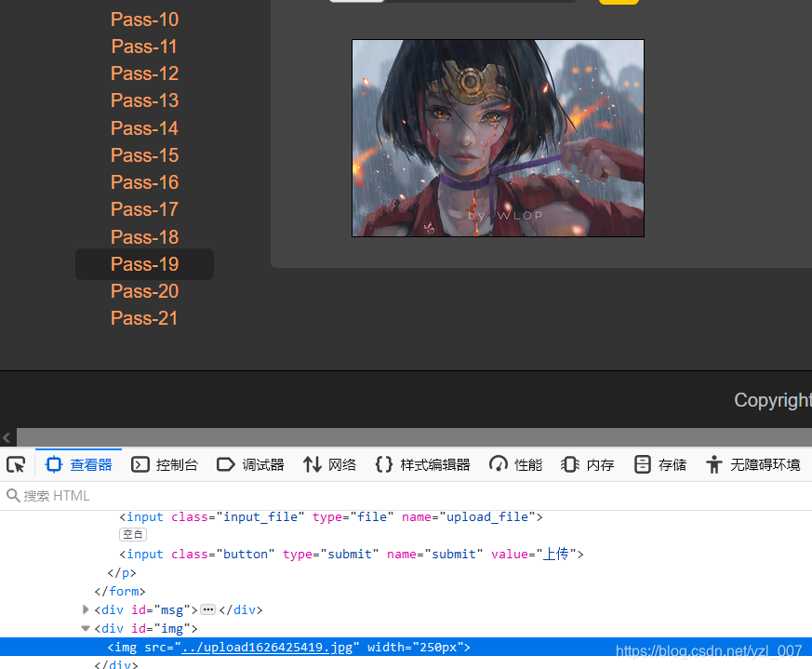Image resolution: width=812 pixels, height=669 pixels.
Task: Select the submit button input element row
Action: (x=351, y=554)
